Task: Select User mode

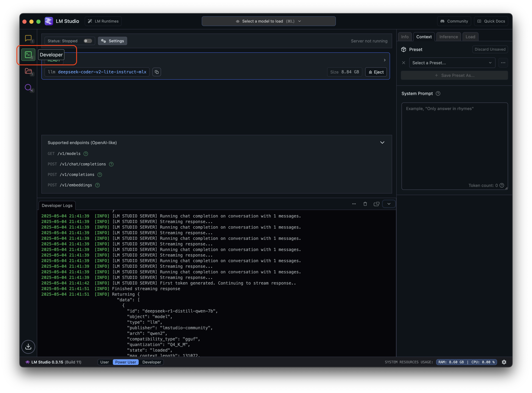Action: (105, 362)
